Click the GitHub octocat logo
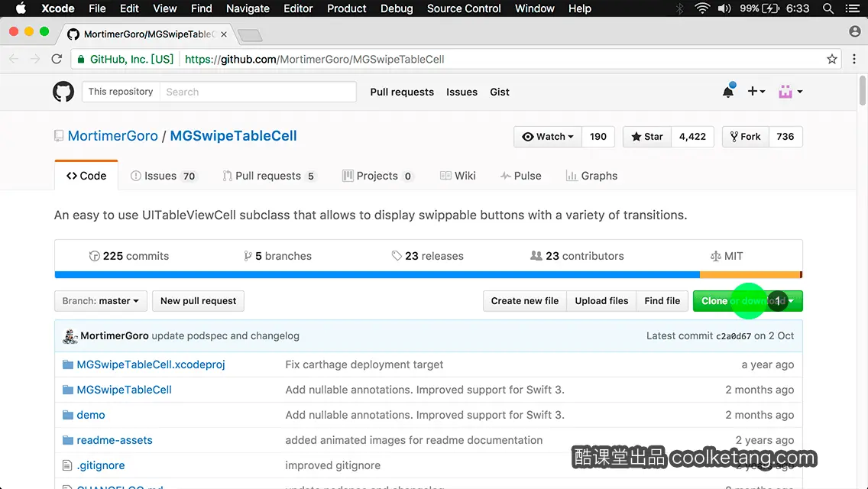 [x=63, y=92]
